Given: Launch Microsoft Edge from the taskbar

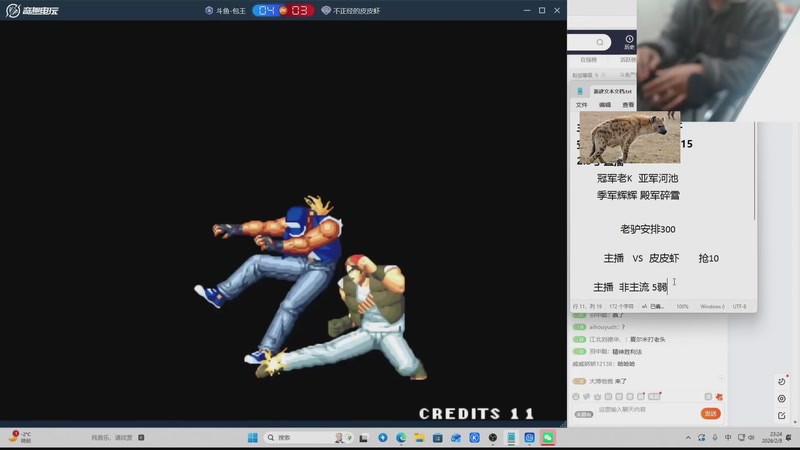Looking at the screenshot, I should pos(401,438).
